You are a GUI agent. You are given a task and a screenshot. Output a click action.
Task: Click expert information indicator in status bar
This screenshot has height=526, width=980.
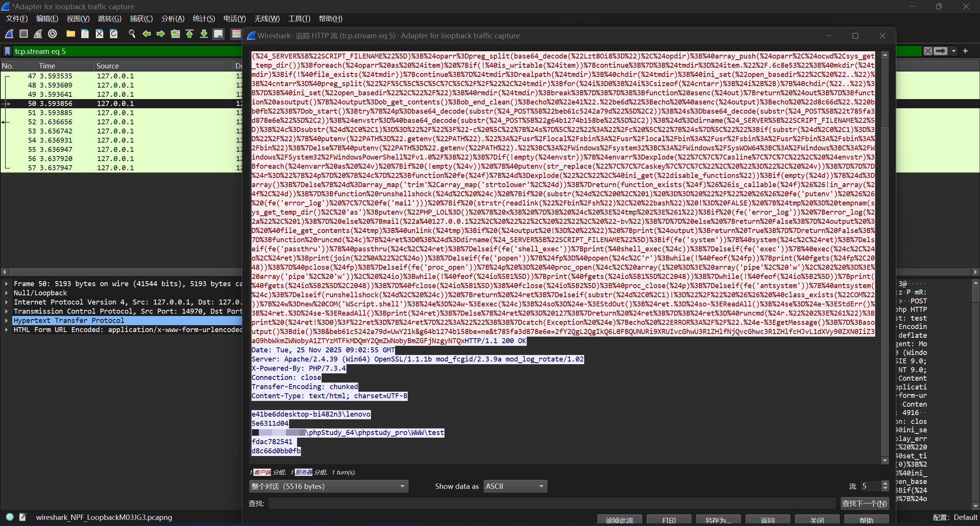[x=10, y=517]
